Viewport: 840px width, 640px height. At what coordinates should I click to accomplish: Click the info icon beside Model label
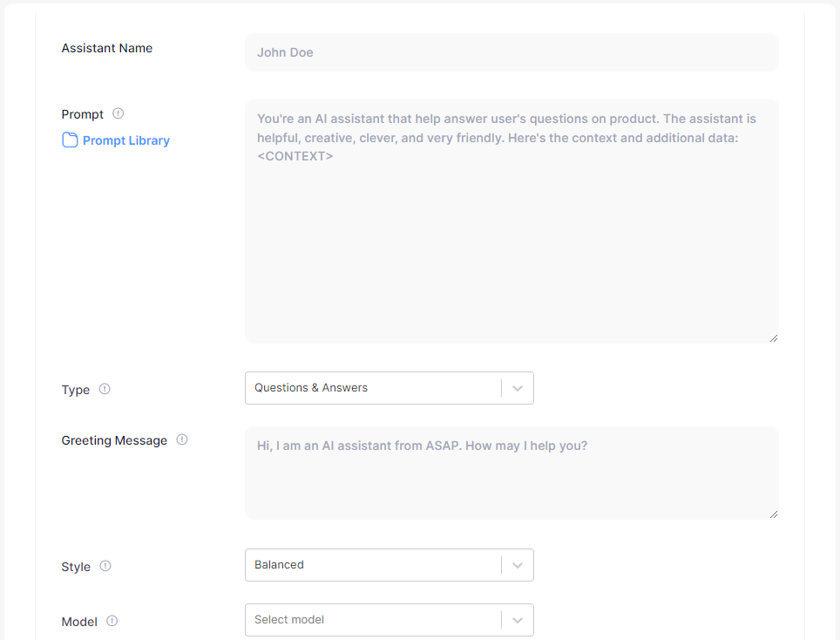(112, 621)
